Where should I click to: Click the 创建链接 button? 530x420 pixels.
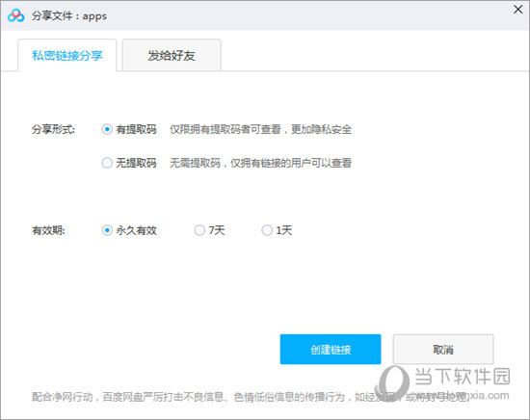coord(331,350)
